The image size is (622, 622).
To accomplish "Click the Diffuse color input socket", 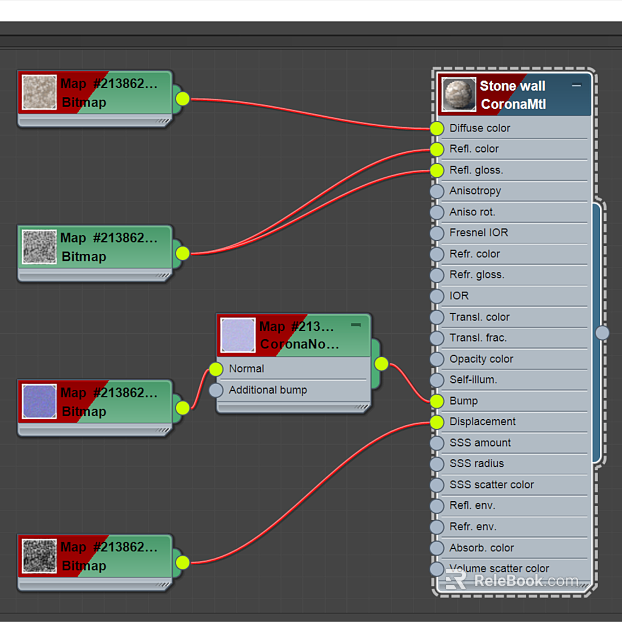I will click(437, 129).
